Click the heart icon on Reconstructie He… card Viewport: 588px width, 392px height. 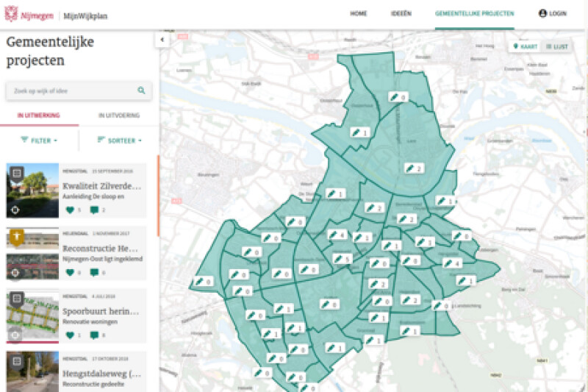click(x=70, y=273)
